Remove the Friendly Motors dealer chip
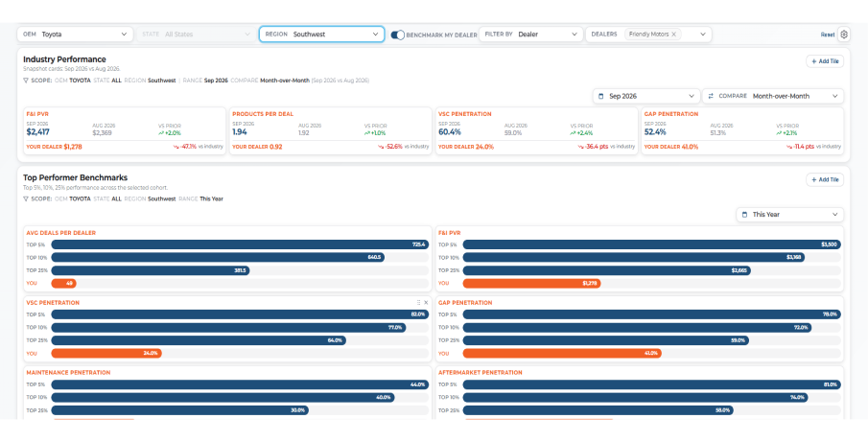Viewport: 868px width, 442px height. [673, 35]
